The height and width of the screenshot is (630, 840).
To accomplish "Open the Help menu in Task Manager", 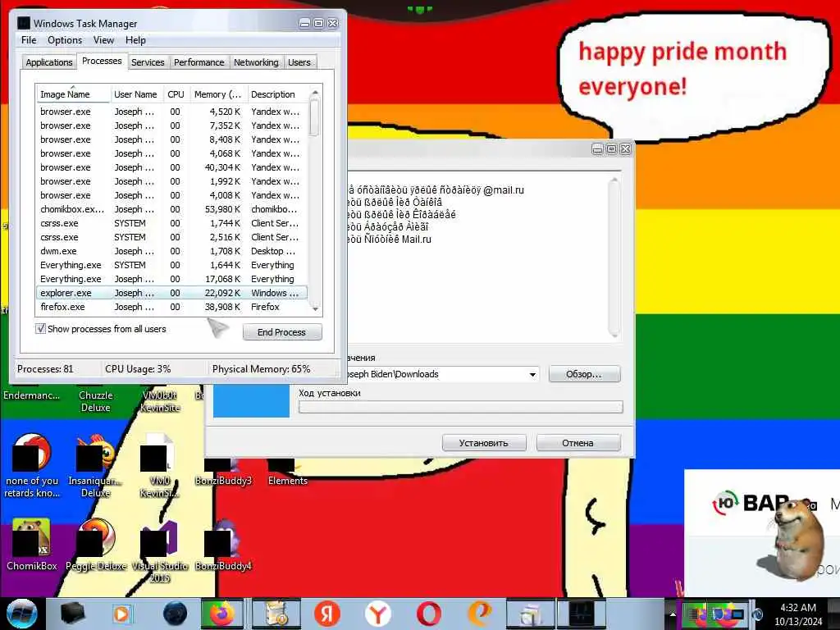I will click(x=135, y=40).
